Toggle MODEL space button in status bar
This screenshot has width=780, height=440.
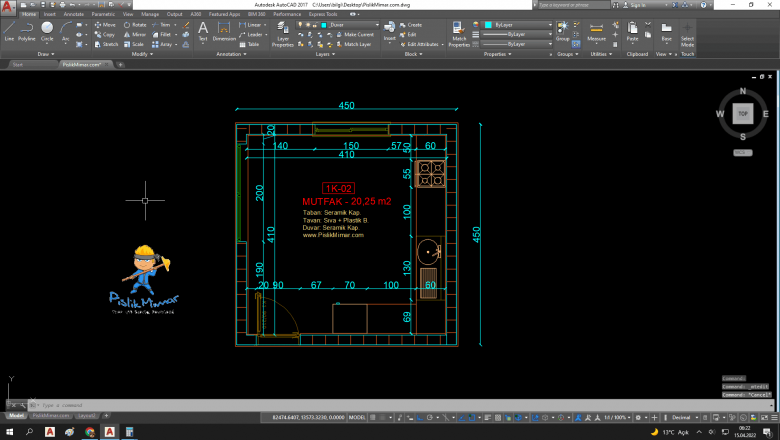click(x=356, y=416)
